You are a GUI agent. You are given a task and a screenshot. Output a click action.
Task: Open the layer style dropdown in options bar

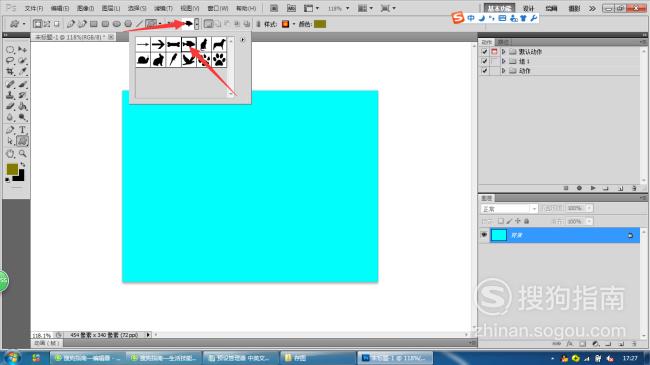(x=293, y=24)
